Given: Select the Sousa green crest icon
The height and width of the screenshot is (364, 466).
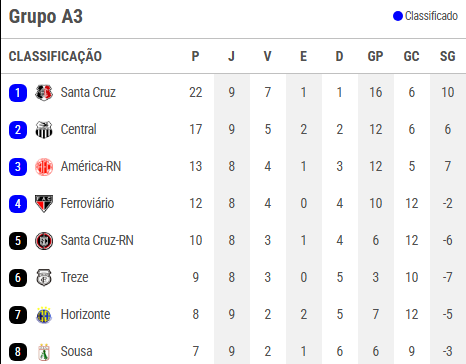Looking at the screenshot, I should 44,352.
